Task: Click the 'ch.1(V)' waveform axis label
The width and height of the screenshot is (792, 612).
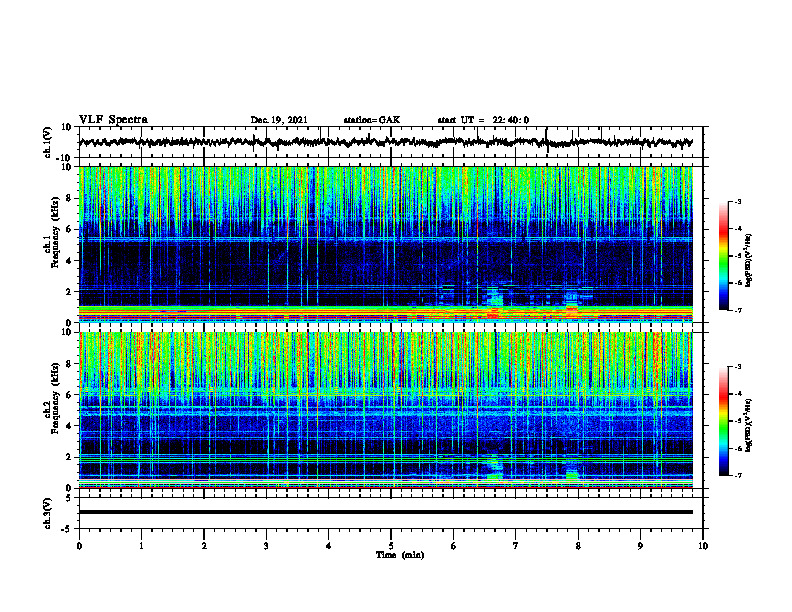Action: click(x=48, y=142)
